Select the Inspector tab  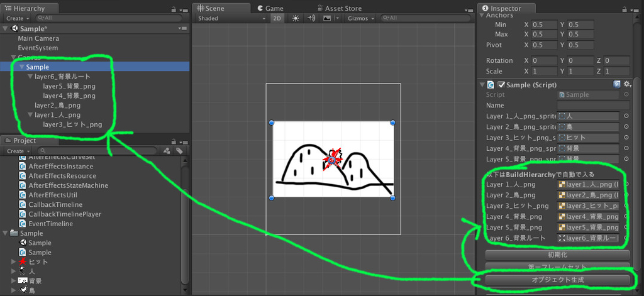coord(507,8)
